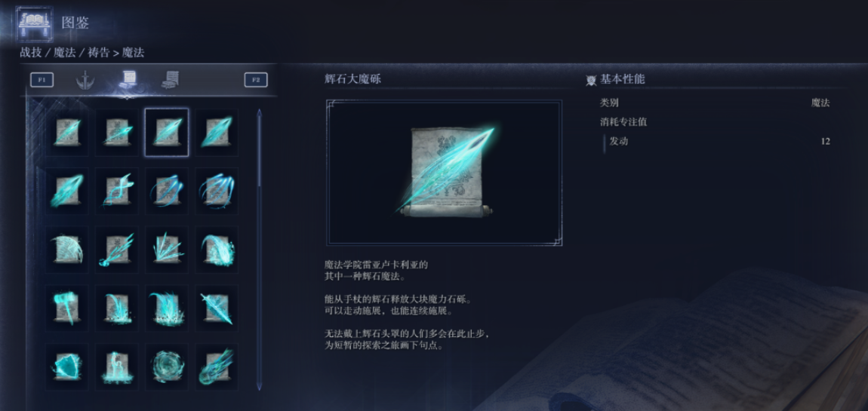Screen dimensions: 868x411
Task: Choose the glintblade phalanx multi-spike scroll
Action: click(x=167, y=250)
